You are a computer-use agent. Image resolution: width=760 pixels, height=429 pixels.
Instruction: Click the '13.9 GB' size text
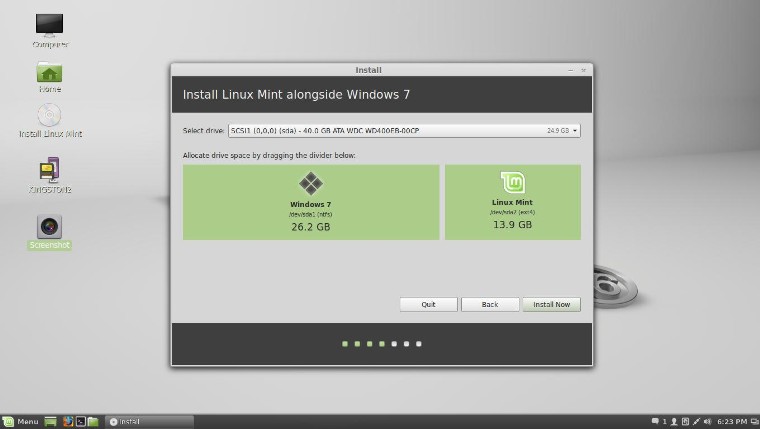pyautogui.click(x=512, y=224)
